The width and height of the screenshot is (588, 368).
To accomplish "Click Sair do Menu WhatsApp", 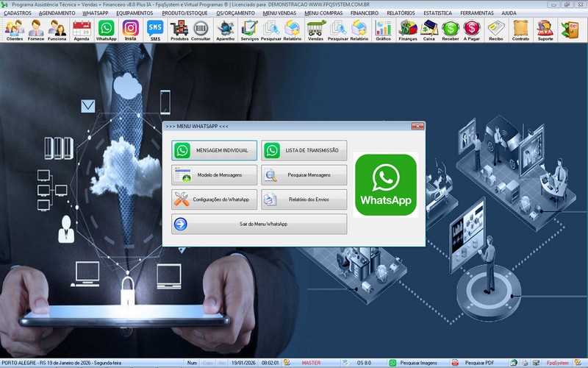I will pyautogui.click(x=259, y=224).
